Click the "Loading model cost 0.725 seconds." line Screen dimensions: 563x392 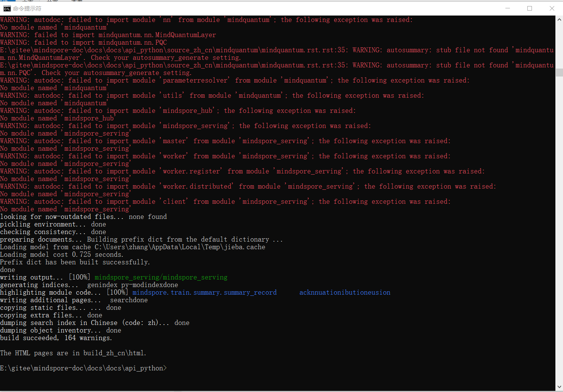tap(61, 255)
